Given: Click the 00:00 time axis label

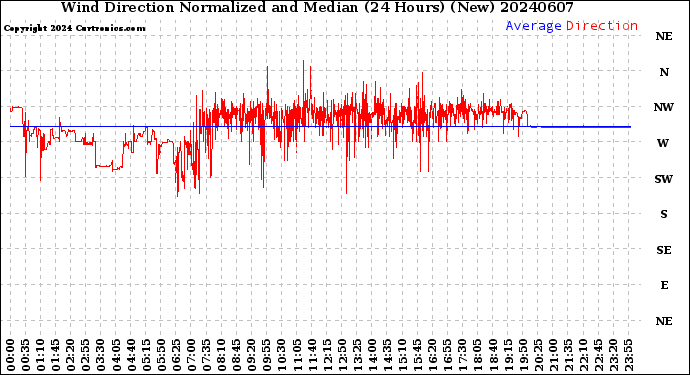Looking at the screenshot, I should click(x=11, y=355).
